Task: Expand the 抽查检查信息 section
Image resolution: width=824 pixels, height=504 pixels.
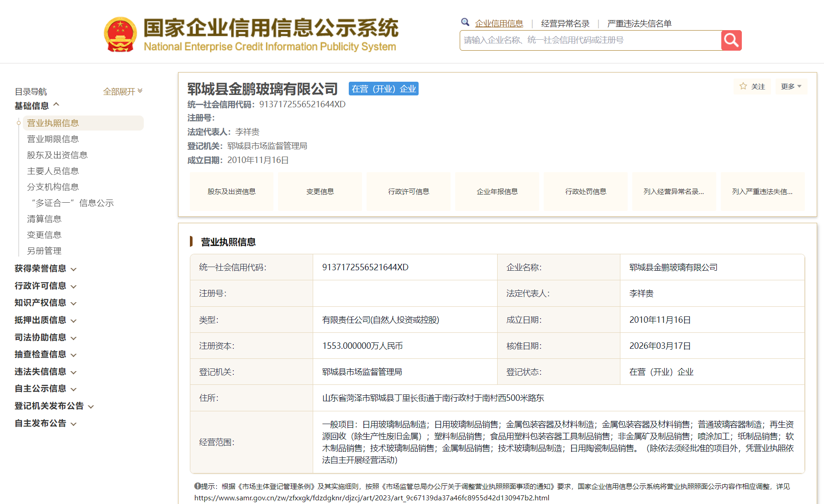Action: tap(45, 354)
